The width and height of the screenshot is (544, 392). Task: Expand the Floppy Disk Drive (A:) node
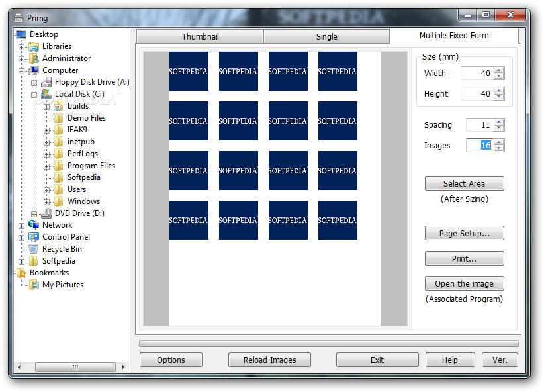click(34, 83)
